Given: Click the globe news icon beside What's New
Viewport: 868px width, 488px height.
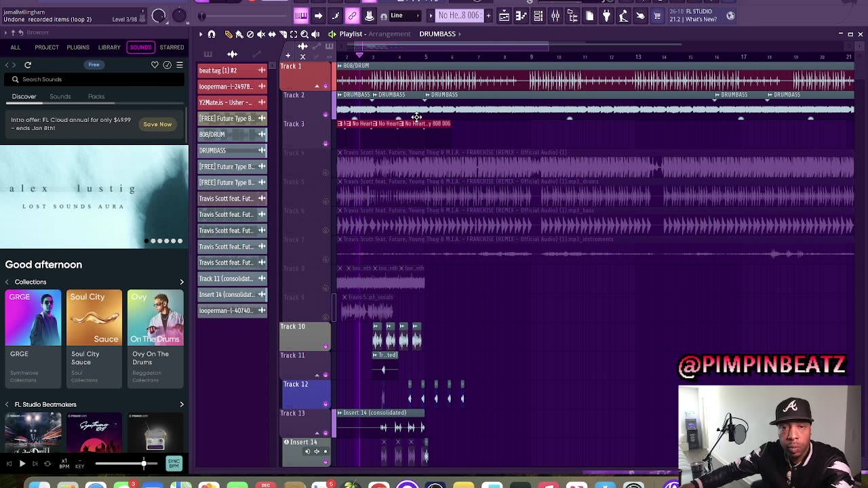Looking at the screenshot, I should tap(730, 16).
